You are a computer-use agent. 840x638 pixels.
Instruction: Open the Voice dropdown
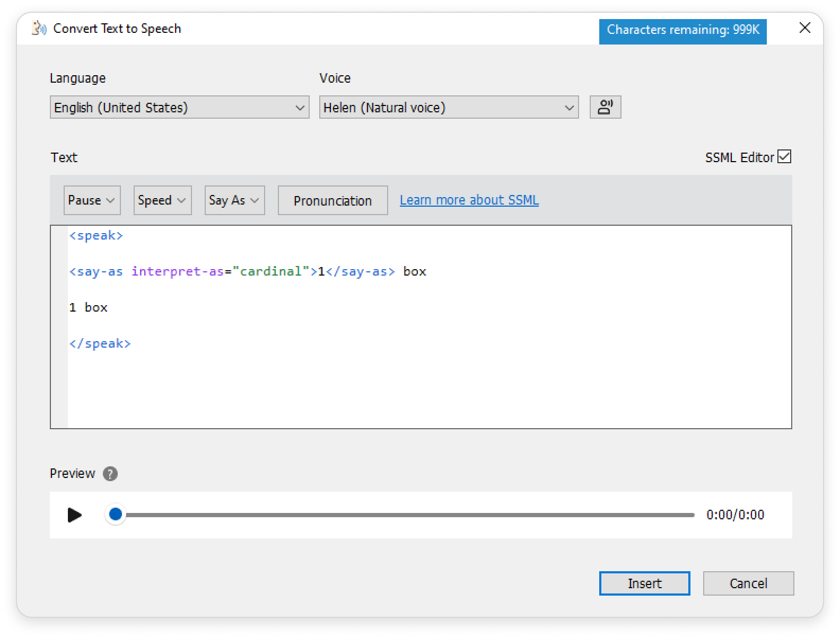coord(449,107)
